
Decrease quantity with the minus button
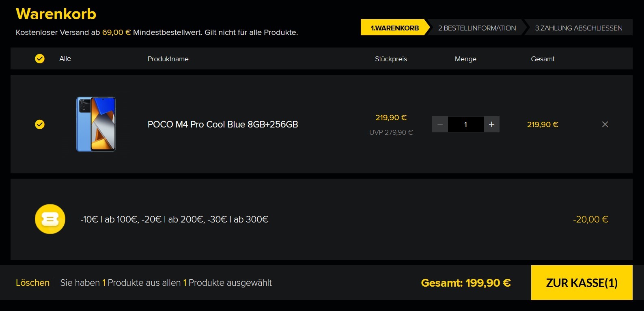click(x=440, y=124)
